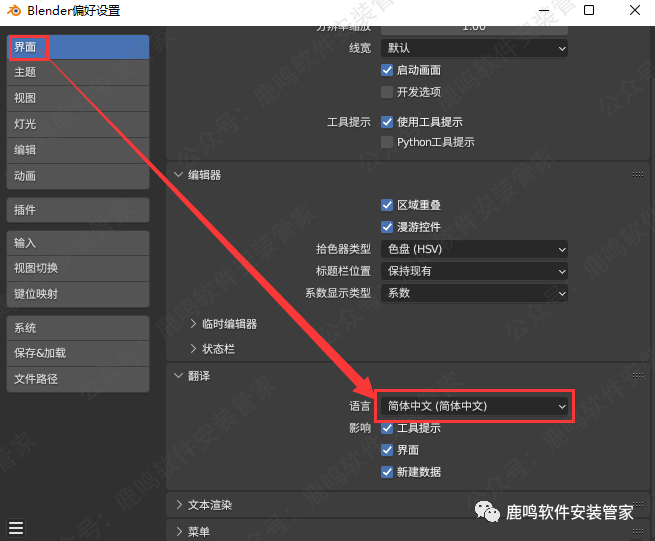The height and width of the screenshot is (541, 655).
Task: Expand the 文本渲染 panel
Action: pos(179,505)
